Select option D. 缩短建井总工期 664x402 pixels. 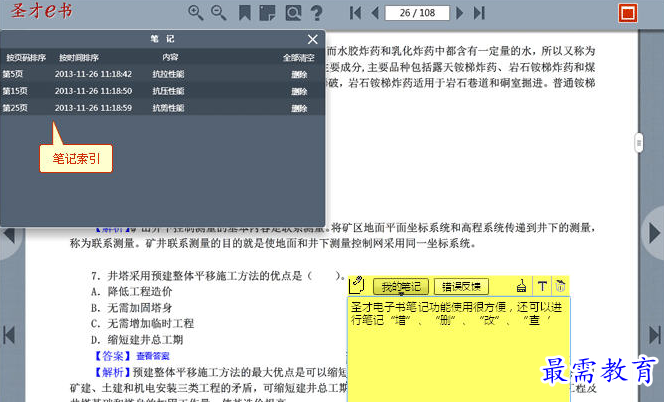coord(137,340)
